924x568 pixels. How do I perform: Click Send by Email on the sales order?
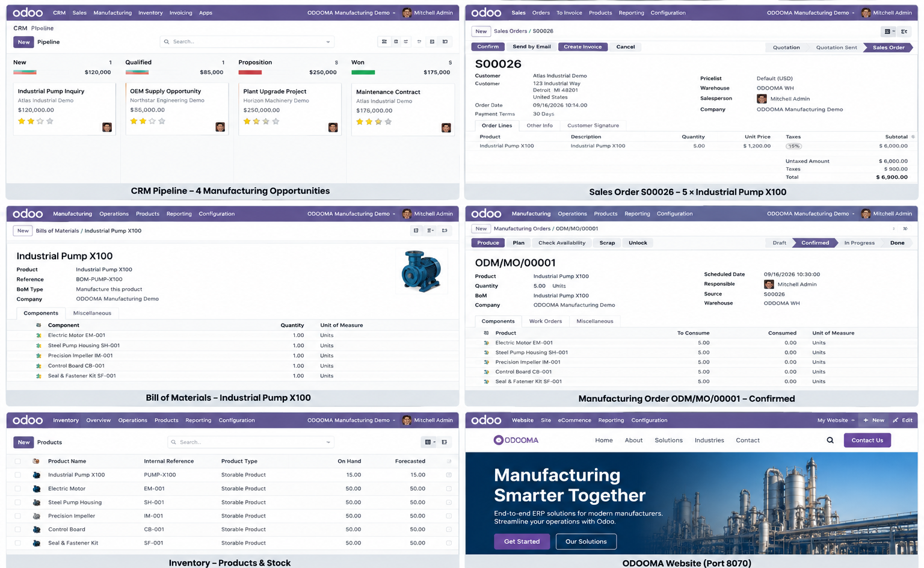coord(532,47)
